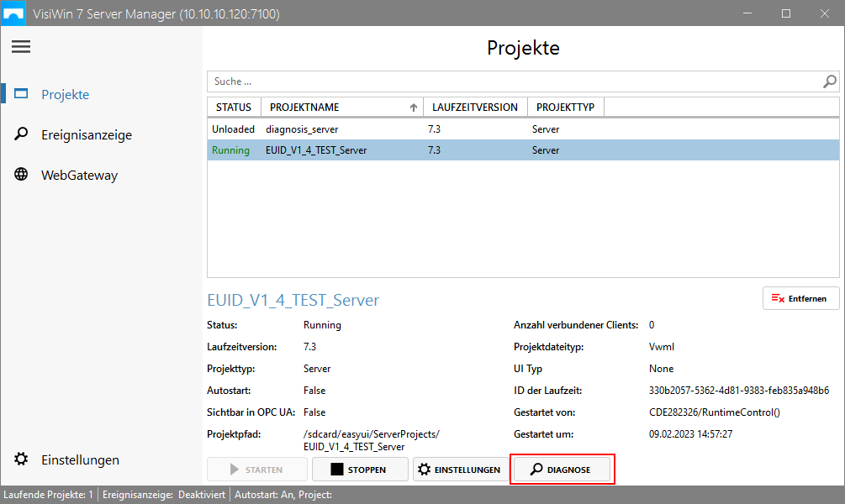Focus the Suche search field

[513, 81]
